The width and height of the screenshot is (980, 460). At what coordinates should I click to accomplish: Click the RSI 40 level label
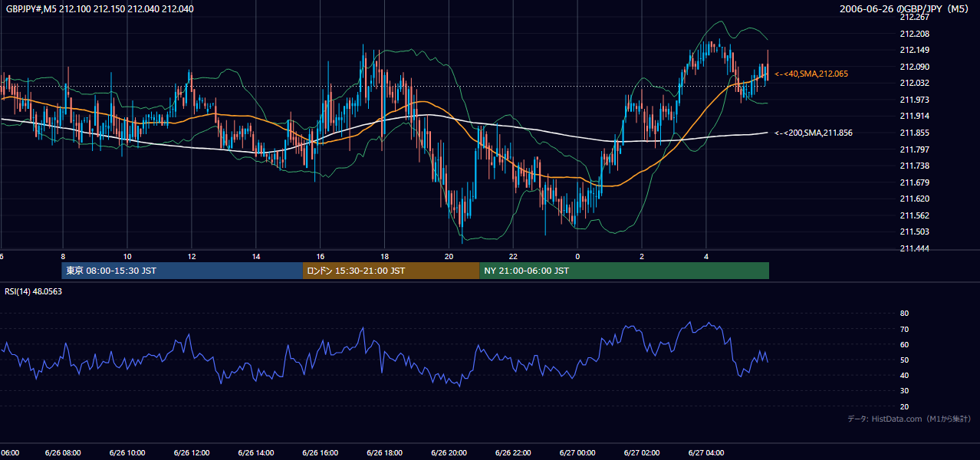click(x=904, y=375)
